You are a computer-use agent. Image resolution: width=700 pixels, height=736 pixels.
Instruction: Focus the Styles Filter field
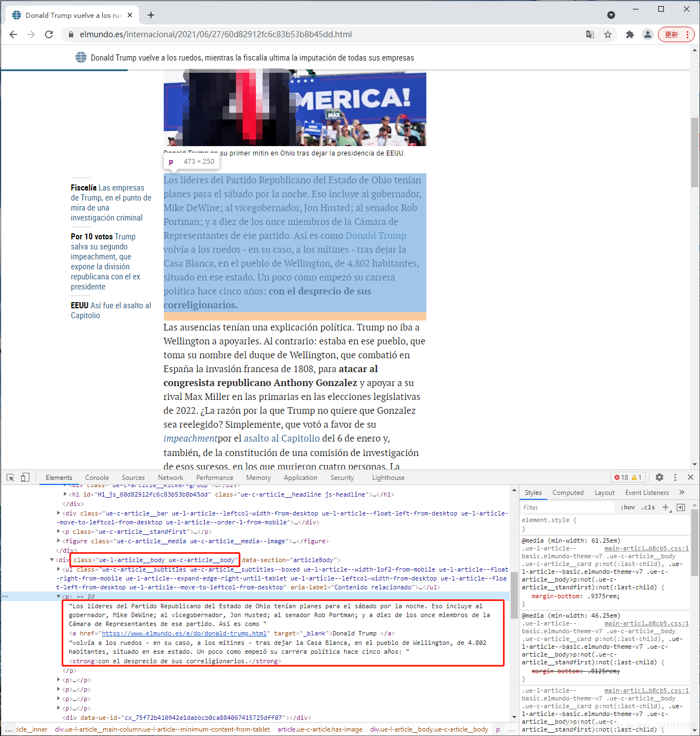[567, 508]
